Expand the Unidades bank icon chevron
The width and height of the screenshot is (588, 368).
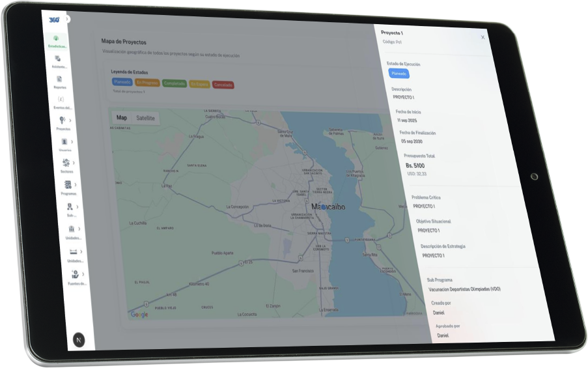point(79,229)
